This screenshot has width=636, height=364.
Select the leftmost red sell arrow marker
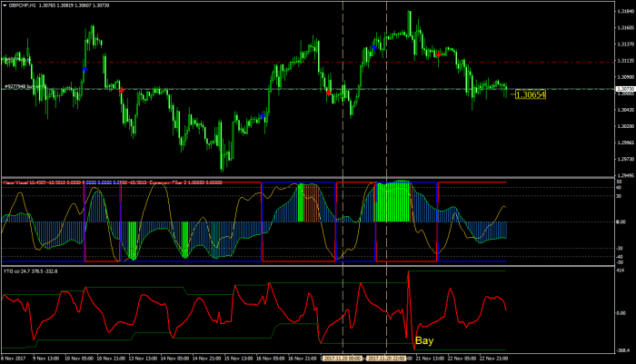pyautogui.click(x=122, y=90)
